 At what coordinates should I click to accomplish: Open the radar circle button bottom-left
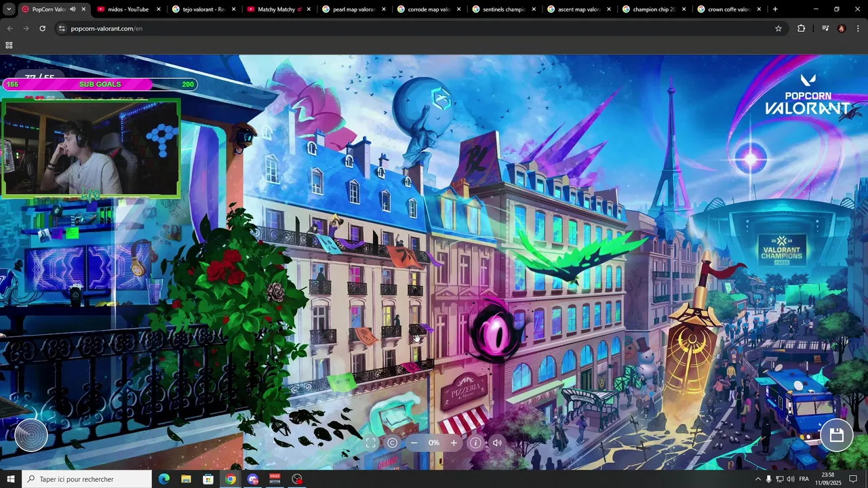(31, 435)
